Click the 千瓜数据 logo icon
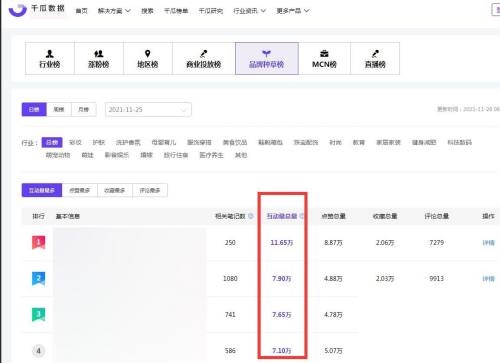500x363 pixels. pos(18,10)
